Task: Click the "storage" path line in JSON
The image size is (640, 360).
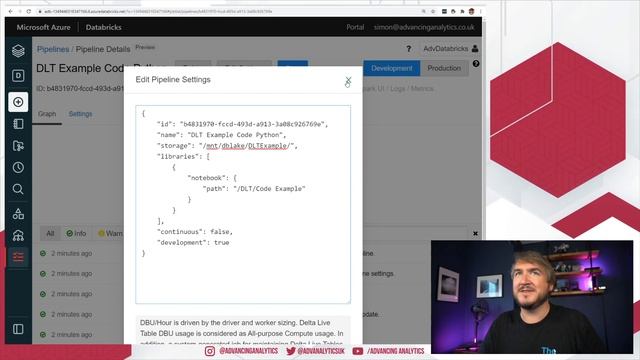Action: [227, 146]
